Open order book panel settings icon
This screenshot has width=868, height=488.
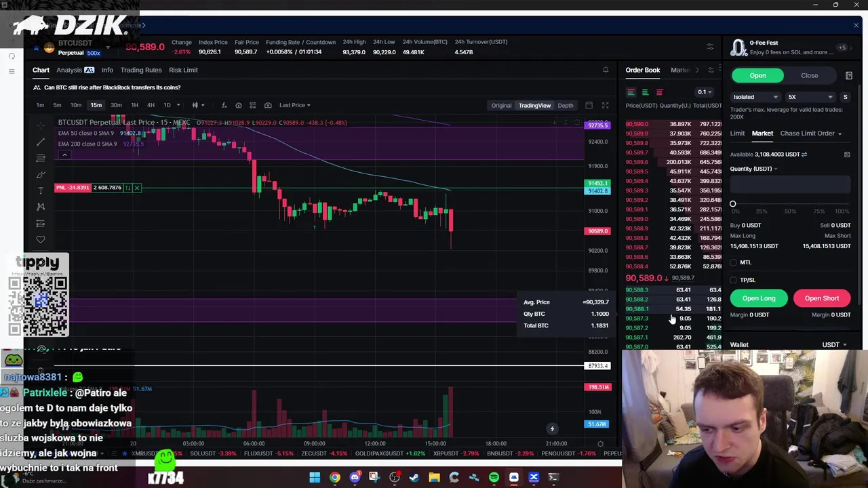click(x=711, y=70)
